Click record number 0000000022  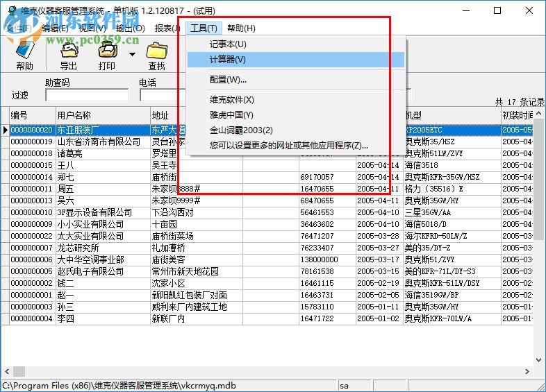[33, 236]
